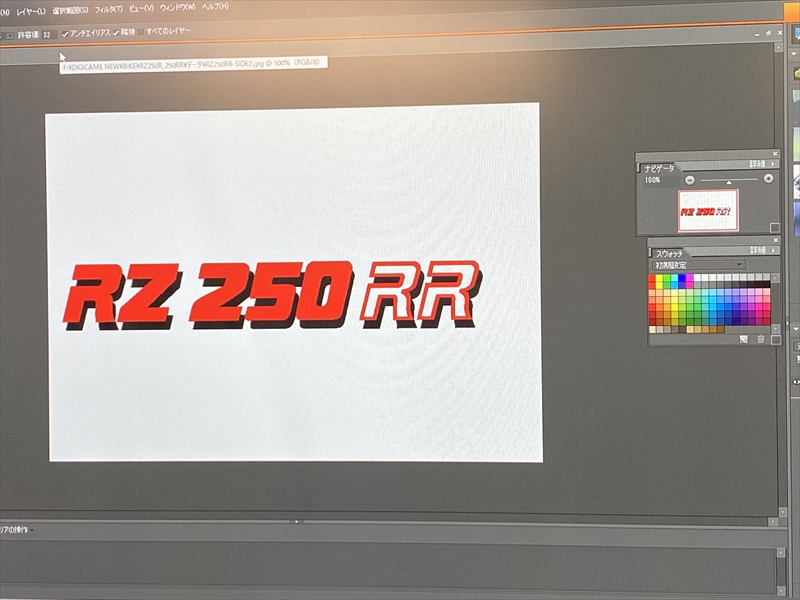The height and width of the screenshot is (600, 800).
Task: Click the navigator zoom-in plus button
Action: 768,178
